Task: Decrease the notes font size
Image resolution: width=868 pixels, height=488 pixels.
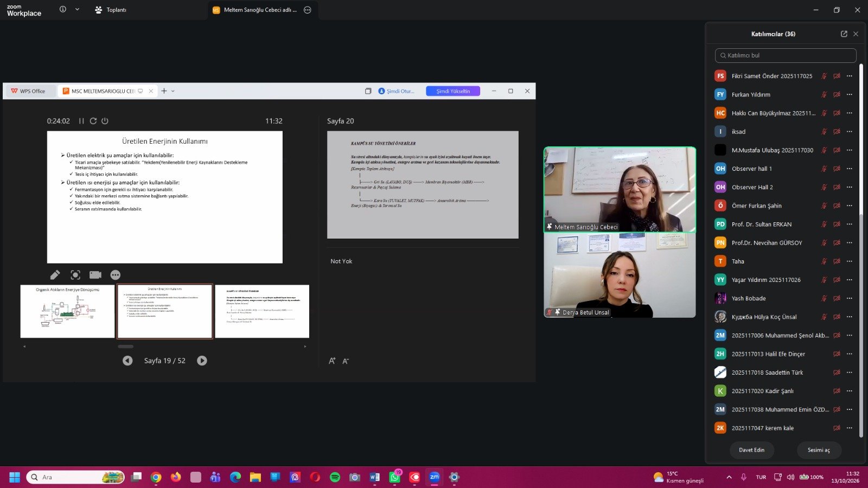Action: click(x=346, y=361)
